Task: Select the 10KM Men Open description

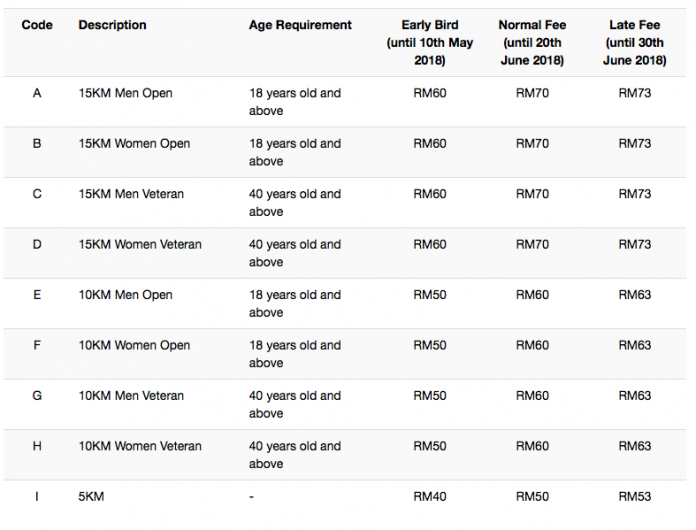Action: 125,295
